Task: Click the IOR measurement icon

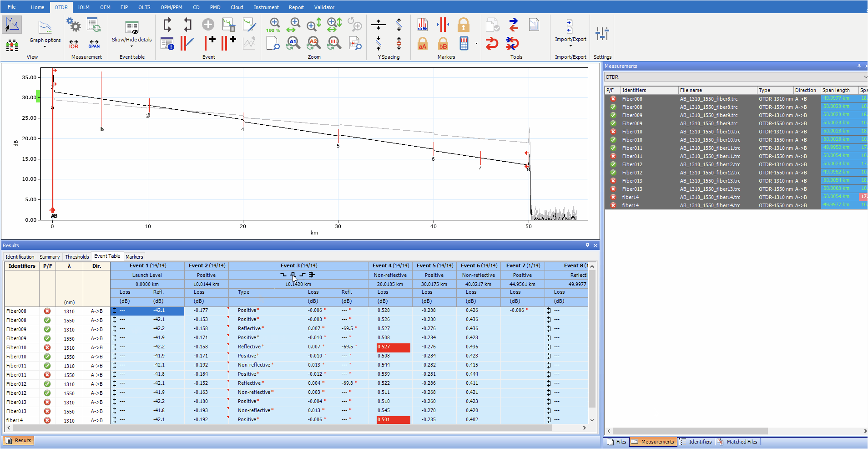Action: click(74, 44)
